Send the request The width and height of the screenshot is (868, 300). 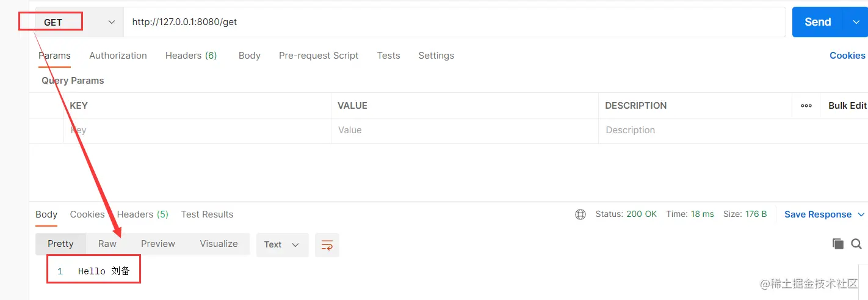point(817,22)
